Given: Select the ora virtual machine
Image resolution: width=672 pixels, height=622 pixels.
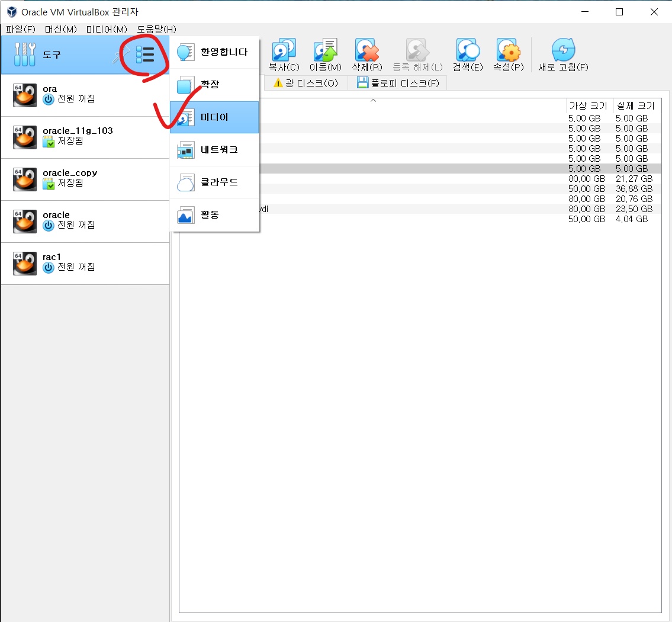Looking at the screenshot, I should pyautogui.click(x=85, y=95).
